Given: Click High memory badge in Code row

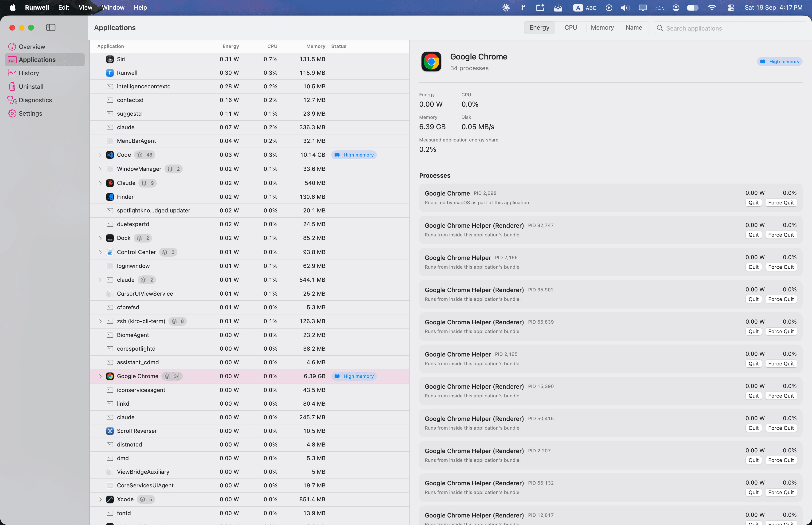Looking at the screenshot, I should pyautogui.click(x=354, y=155).
